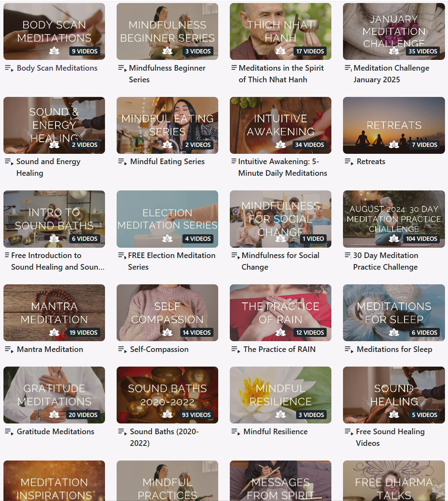Click the 35 VIDEOS badge on January Challenge
Viewport: 448px width, 501px height.
pyautogui.click(x=423, y=51)
